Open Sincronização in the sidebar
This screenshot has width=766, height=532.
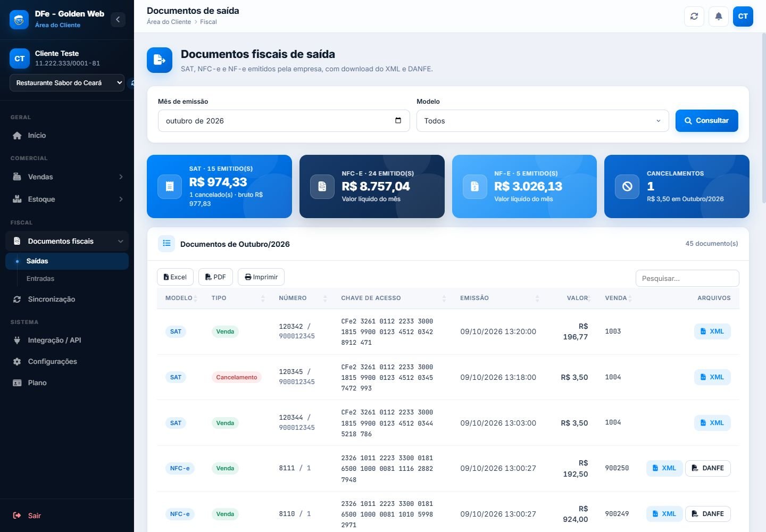point(67,299)
